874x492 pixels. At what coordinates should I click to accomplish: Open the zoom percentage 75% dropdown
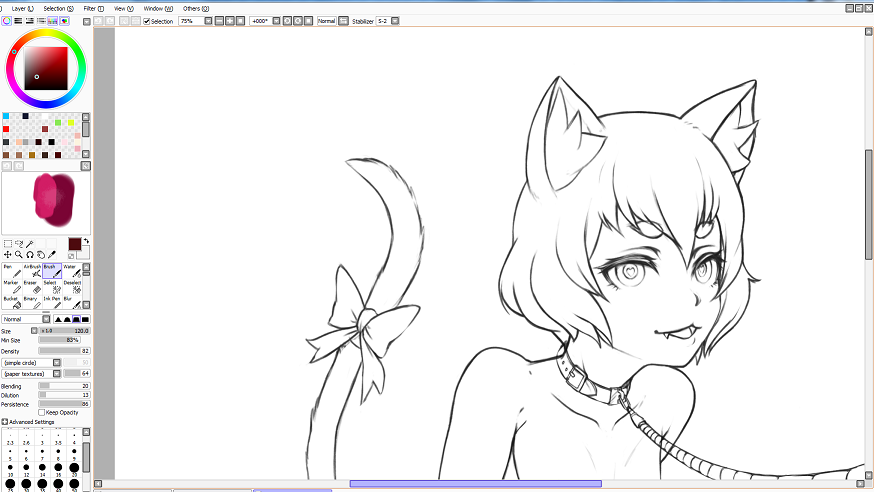tap(208, 21)
